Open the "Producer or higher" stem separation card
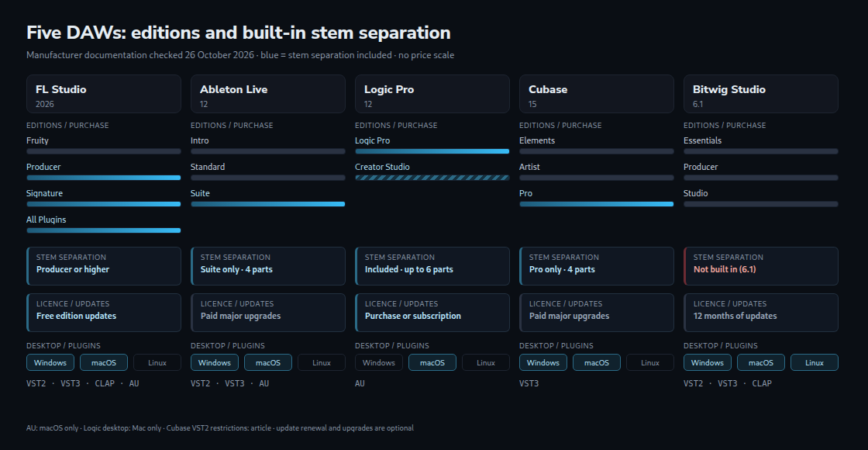This screenshot has height=450, width=868. pyautogui.click(x=104, y=266)
